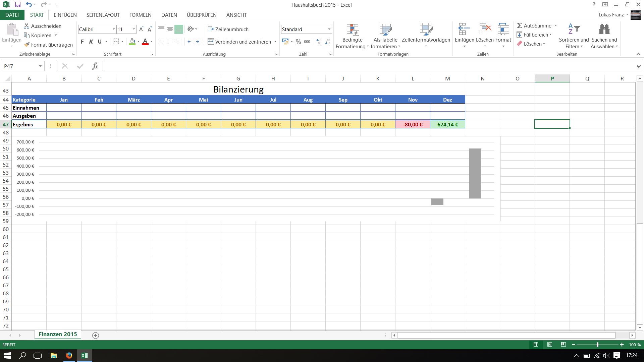Image resolution: width=644 pixels, height=362 pixels.
Task: Open the FORMELN ribbon tab
Action: coord(140,15)
